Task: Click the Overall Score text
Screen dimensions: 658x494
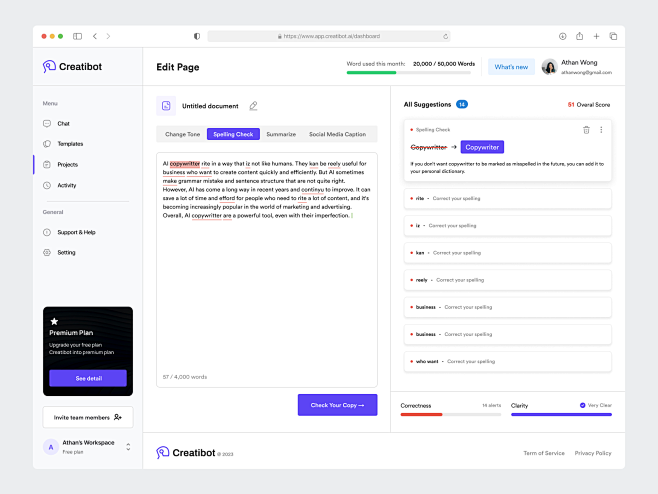Action: pyautogui.click(x=589, y=105)
